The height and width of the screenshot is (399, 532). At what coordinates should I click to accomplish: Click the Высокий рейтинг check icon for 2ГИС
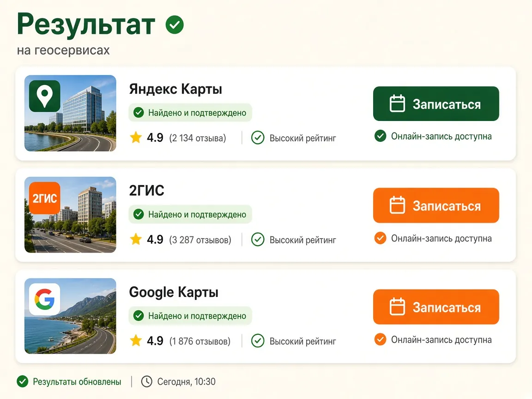(258, 240)
